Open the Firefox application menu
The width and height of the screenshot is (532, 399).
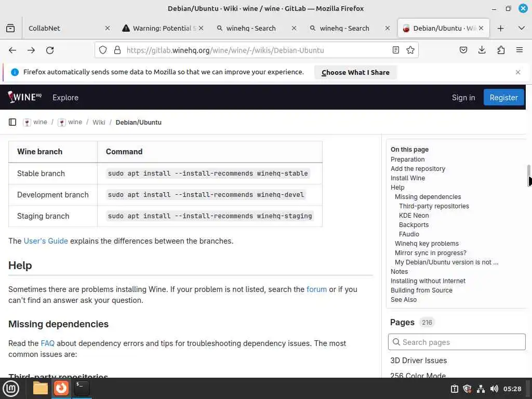click(x=520, y=50)
